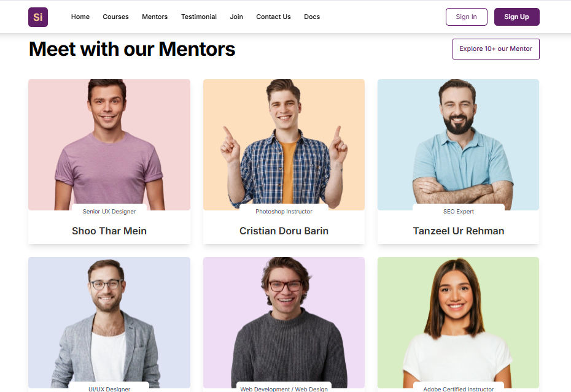Screen dimensions: 571x392
Task: Click the SEO Expert label
Action: coord(459,212)
